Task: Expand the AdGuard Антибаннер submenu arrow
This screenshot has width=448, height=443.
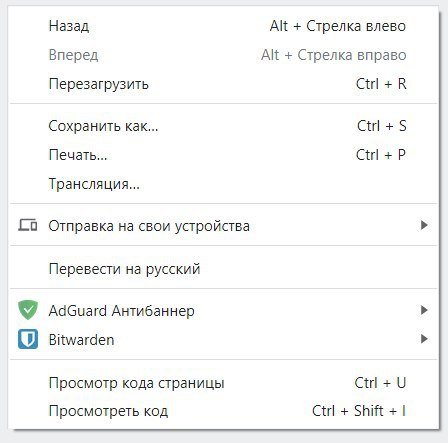Action: pyautogui.click(x=424, y=310)
